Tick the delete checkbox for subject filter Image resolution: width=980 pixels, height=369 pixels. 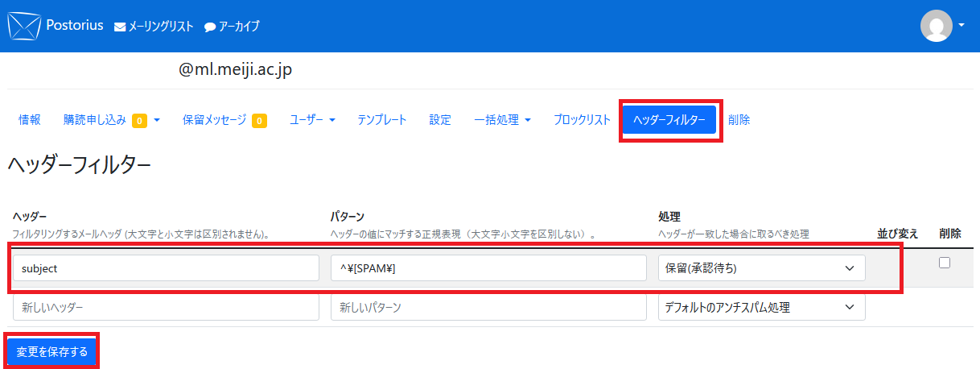pos(945,263)
